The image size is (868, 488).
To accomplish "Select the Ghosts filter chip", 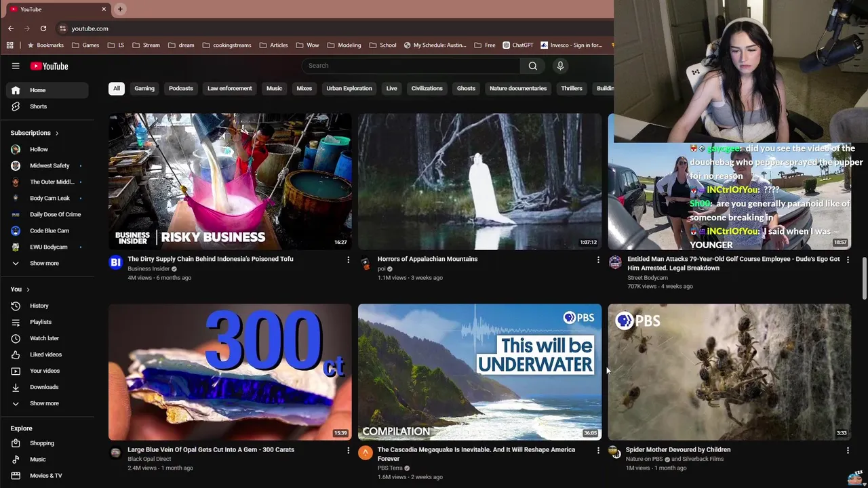I will (x=466, y=88).
